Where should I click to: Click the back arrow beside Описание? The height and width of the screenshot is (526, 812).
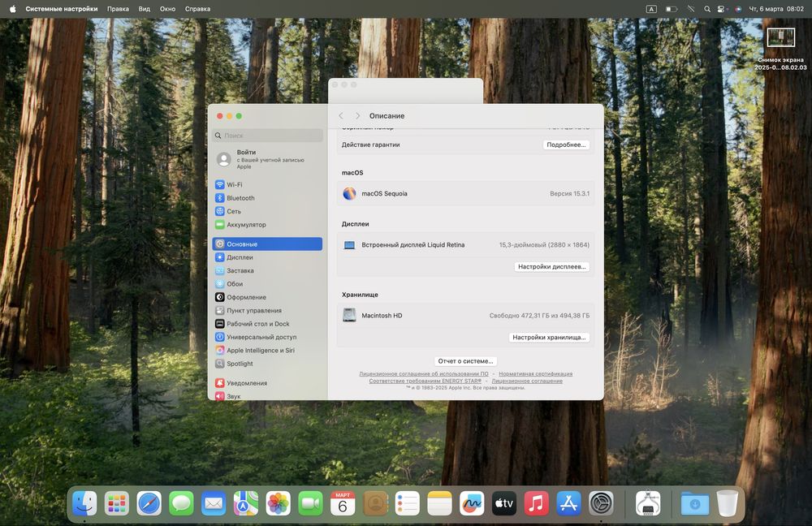pyautogui.click(x=341, y=115)
